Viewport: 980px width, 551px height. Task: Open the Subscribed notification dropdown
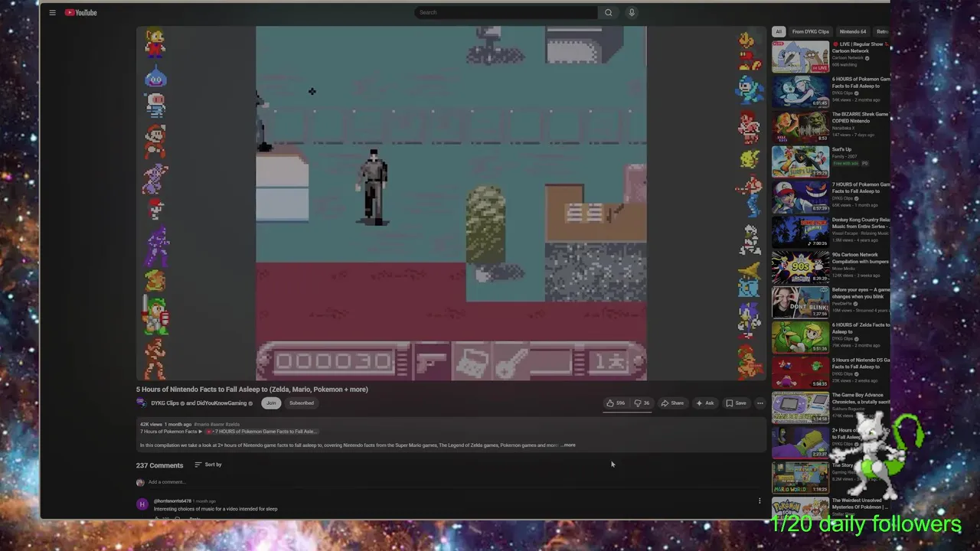point(302,403)
